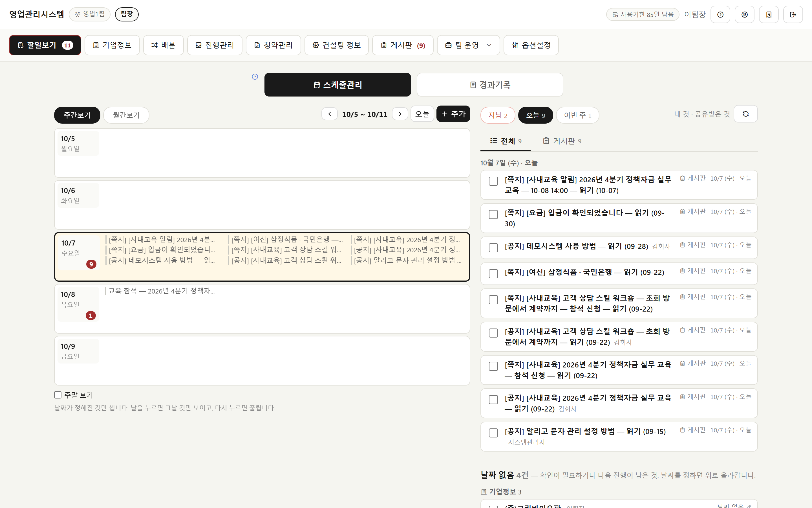Open 기업정보 from the nav bar
Screen dimensions: 812x508
click(112, 45)
